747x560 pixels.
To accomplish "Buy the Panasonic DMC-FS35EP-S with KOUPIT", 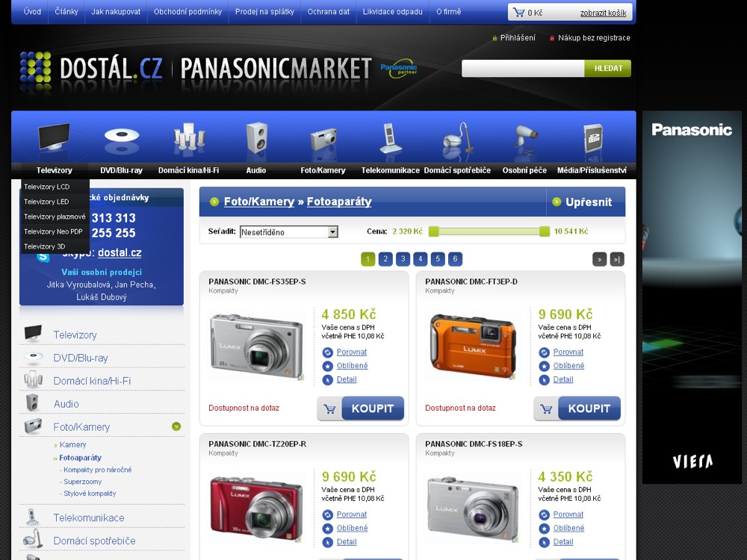I will 361,408.
